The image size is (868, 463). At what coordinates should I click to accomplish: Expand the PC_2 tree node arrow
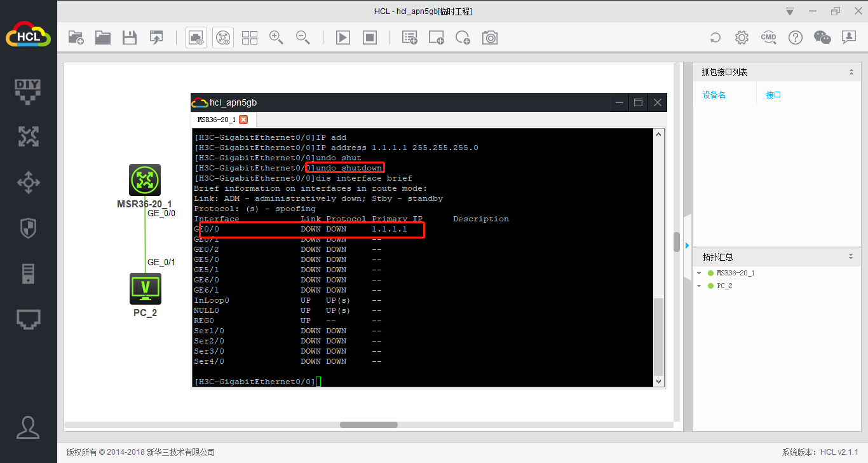click(700, 286)
